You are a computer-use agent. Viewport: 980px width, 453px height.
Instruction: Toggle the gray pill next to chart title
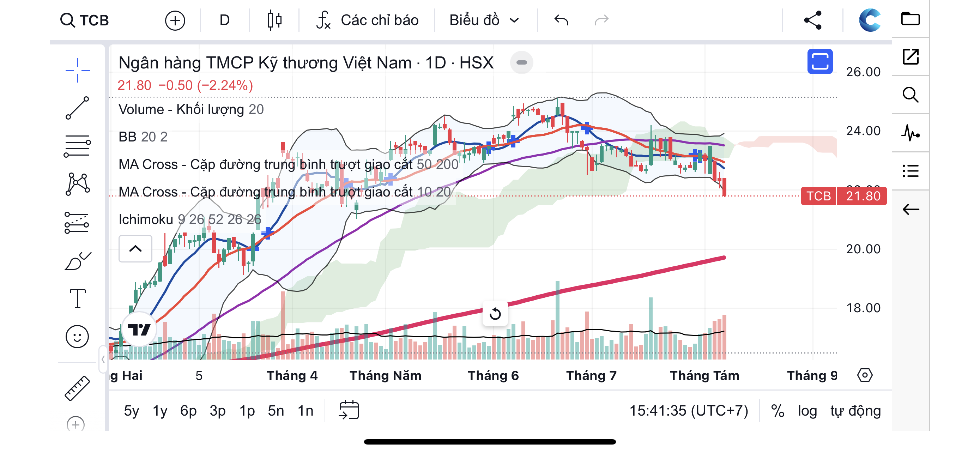tap(522, 62)
